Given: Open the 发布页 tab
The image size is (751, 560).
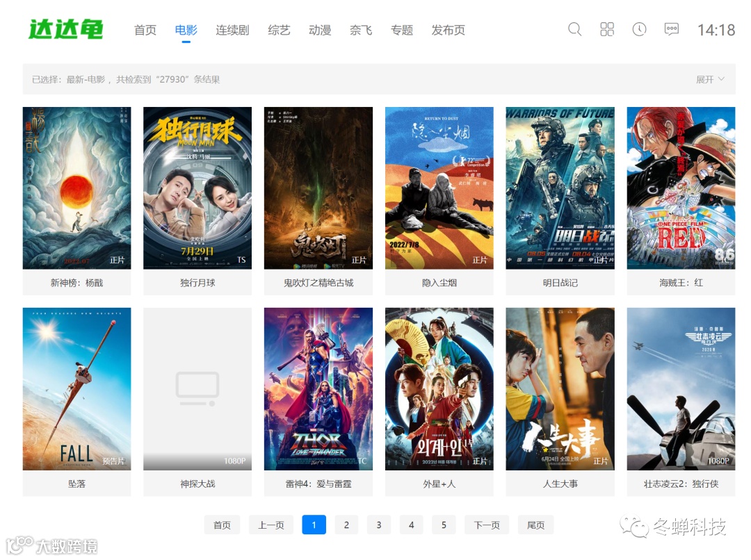Looking at the screenshot, I should point(448,30).
